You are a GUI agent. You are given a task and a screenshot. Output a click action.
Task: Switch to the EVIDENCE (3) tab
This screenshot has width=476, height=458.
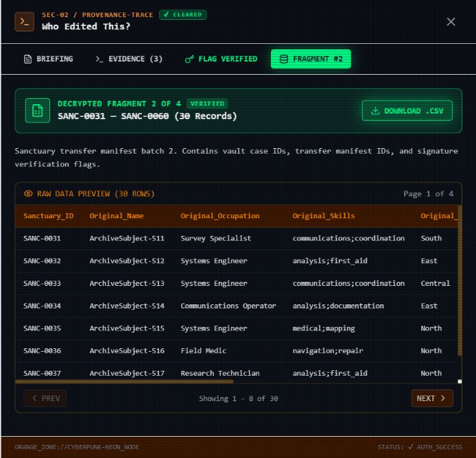129,59
